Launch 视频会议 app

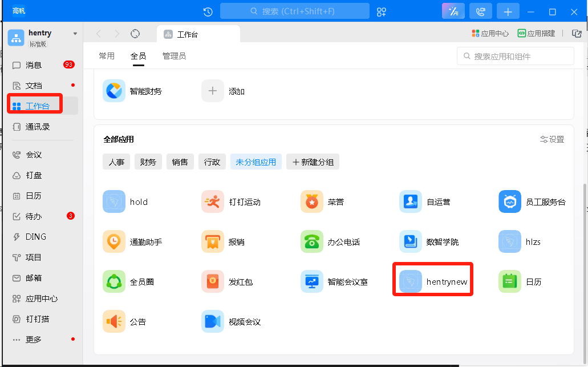tap(213, 321)
